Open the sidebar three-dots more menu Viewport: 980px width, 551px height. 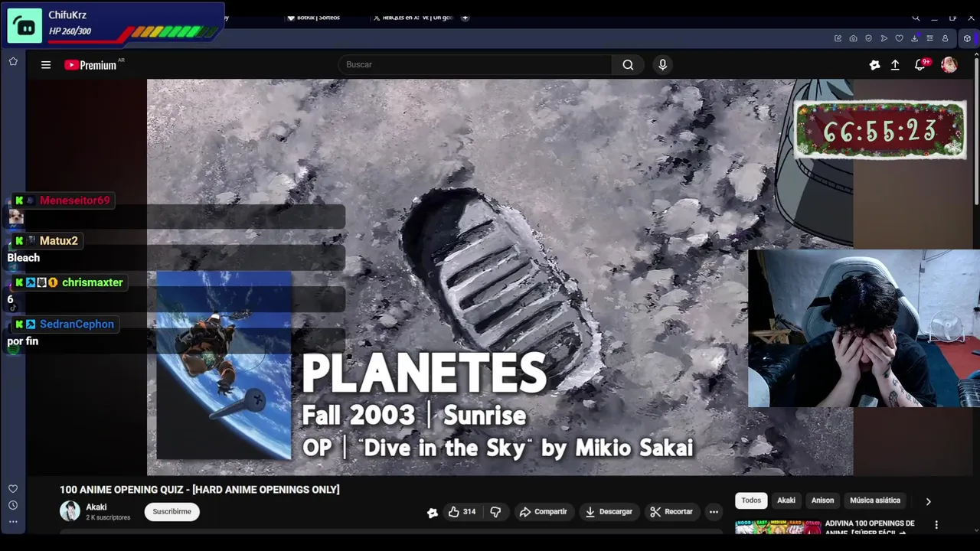(13, 521)
